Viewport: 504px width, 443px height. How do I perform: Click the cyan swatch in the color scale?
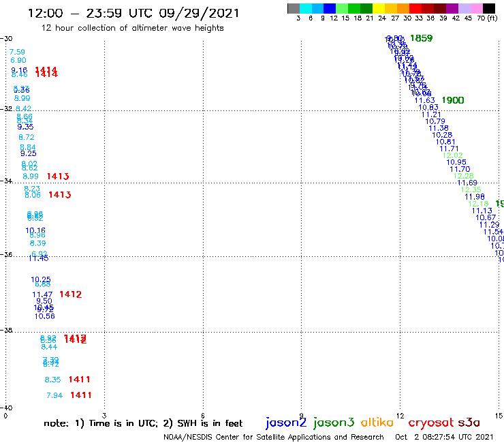click(x=306, y=8)
